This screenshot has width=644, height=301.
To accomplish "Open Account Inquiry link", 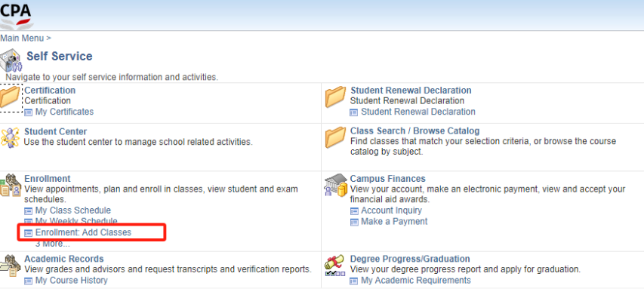I will (x=391, y=210).
